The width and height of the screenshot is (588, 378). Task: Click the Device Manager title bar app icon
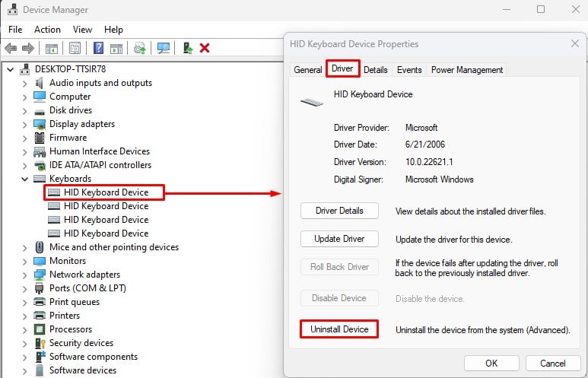13,9
